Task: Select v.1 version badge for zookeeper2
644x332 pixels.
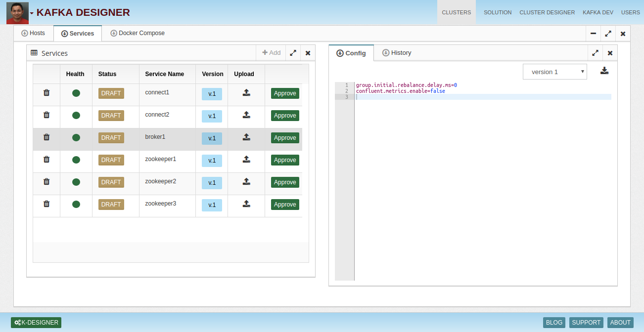Action: pyautogui.click(x=212, y=183)
